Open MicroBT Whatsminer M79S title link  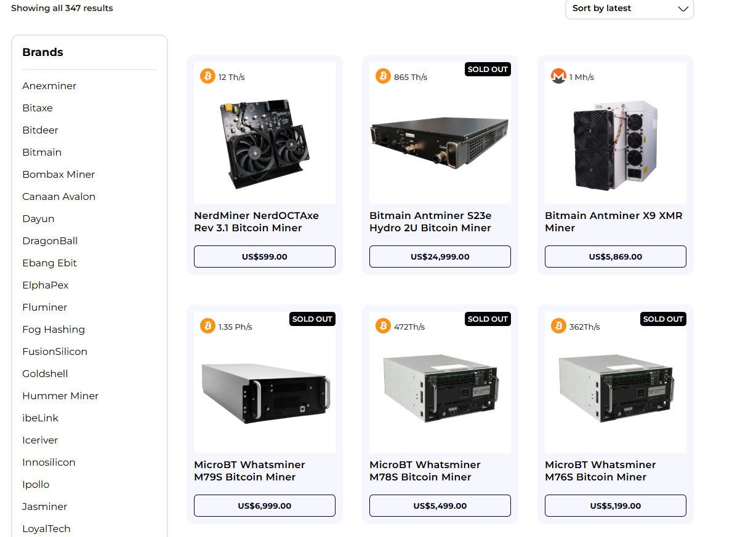tap(249, 471)
